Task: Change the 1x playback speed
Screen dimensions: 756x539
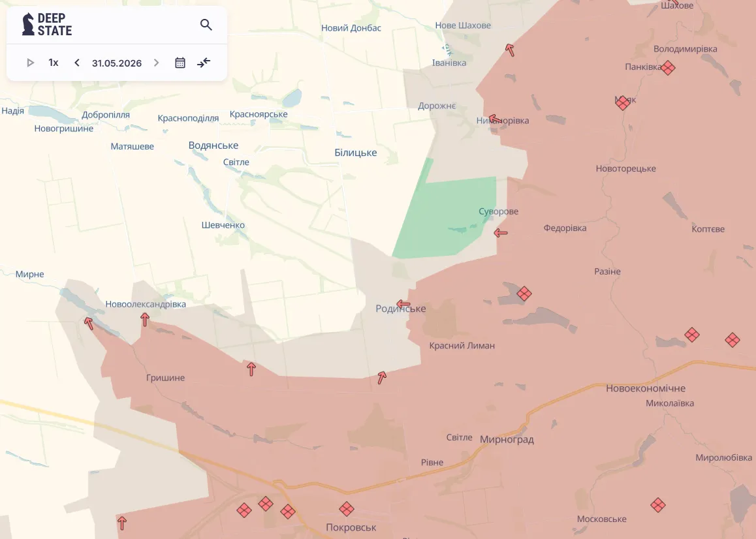Action: point(54,63)
